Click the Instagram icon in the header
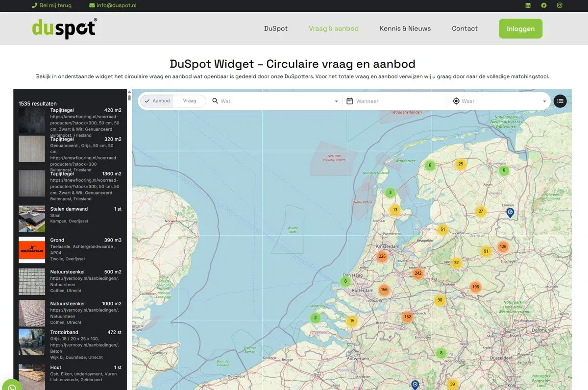The height and width of the screenshot is (390, 588). point(559,5)
